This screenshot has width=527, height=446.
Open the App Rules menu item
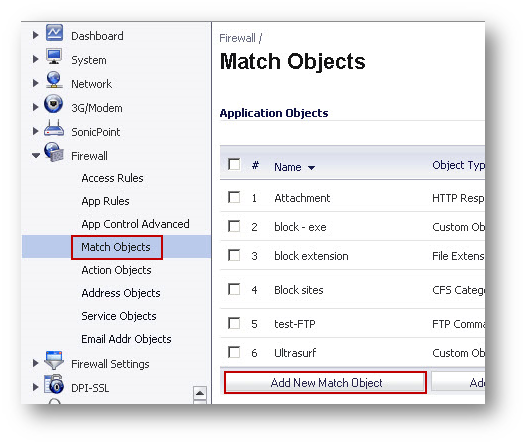(105, 201)
